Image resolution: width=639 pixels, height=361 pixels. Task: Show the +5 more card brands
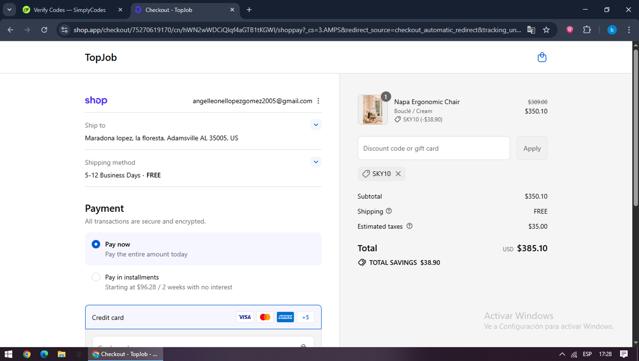coord(305,317)
